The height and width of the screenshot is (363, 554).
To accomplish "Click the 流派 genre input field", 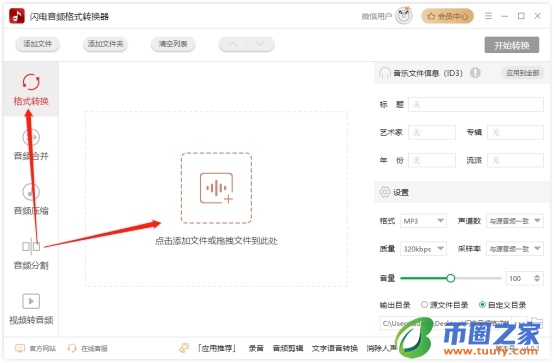I will click(x=515, y=160).
